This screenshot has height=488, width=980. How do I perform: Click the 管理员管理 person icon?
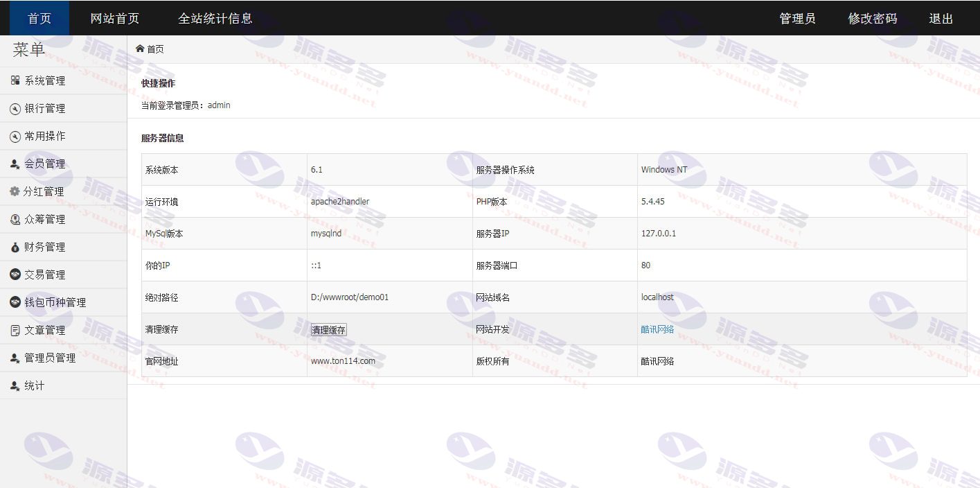15,358
